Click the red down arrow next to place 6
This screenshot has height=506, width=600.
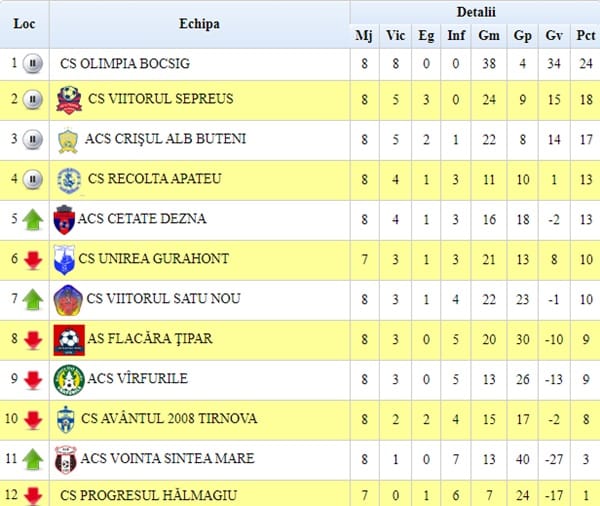click(x=33, y=261)
